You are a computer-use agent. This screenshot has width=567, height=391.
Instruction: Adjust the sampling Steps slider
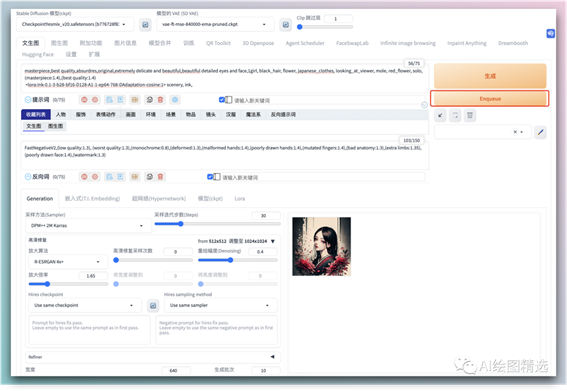pos(217,224)
